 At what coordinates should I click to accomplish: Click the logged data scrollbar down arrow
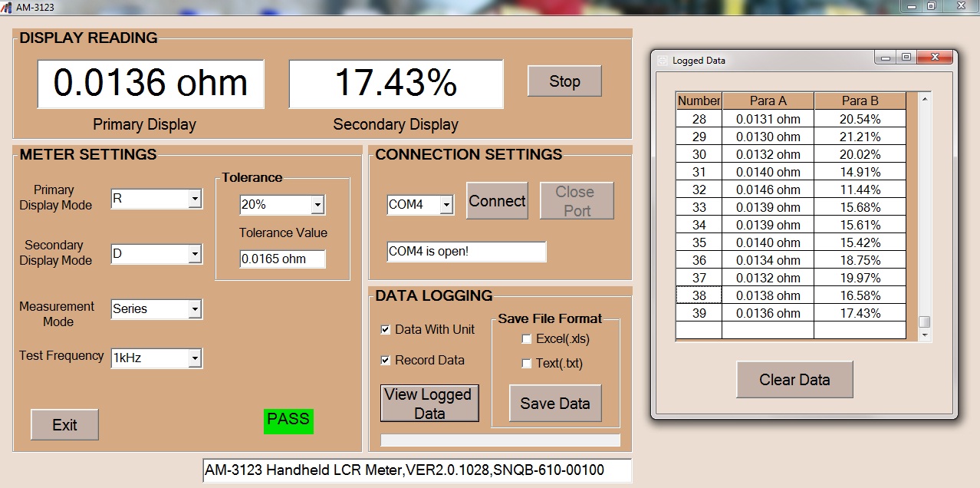coord(925,335)
